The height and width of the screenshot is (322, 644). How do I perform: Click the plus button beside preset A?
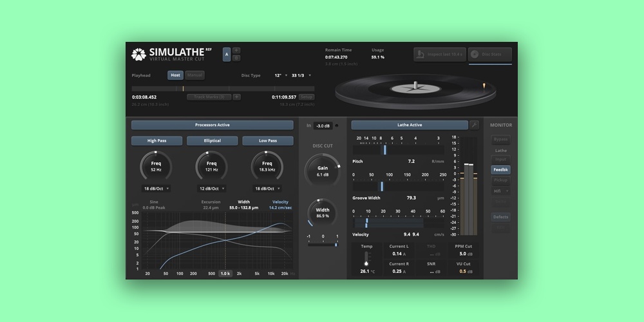coord(236,50)
